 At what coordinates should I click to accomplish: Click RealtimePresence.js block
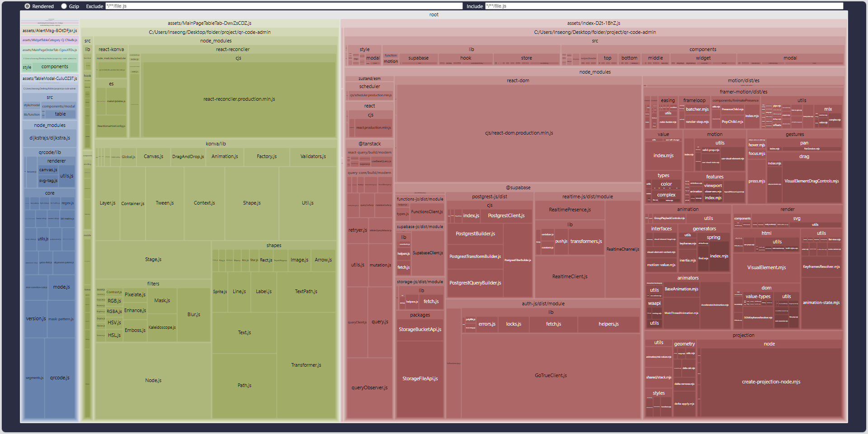pyautogui.click(x=570, y=210)
